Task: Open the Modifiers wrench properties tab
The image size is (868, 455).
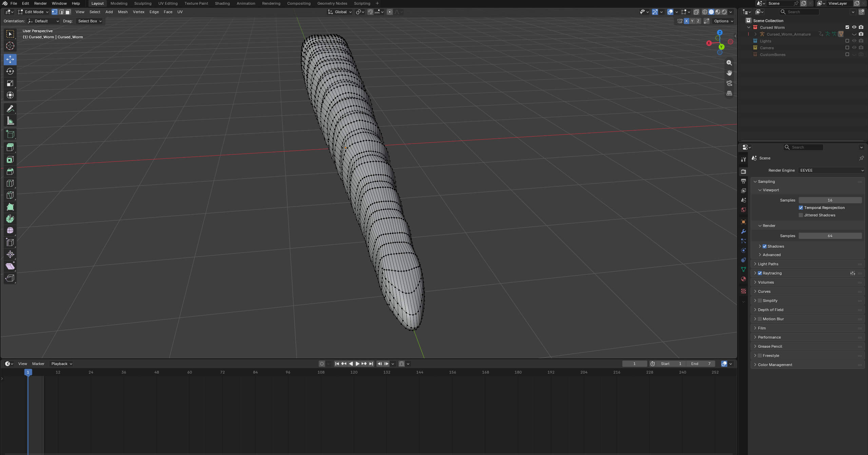Action: [x=743, y=231]
